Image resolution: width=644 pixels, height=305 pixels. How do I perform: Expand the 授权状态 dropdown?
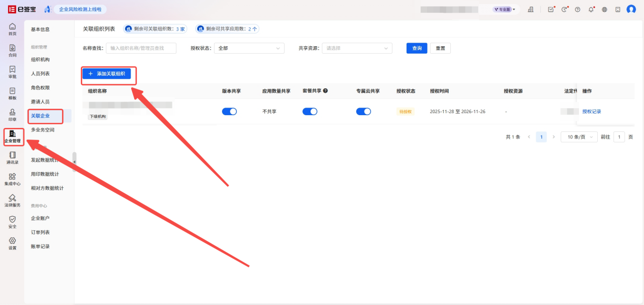[x=249, y=48]
